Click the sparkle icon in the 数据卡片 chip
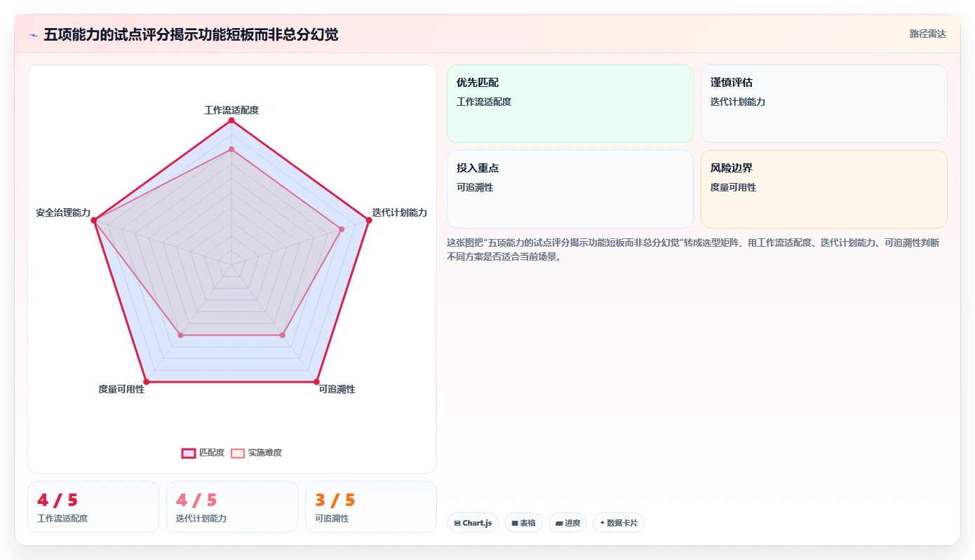Screen dimensions: 975x560 (x=603, y=523)
